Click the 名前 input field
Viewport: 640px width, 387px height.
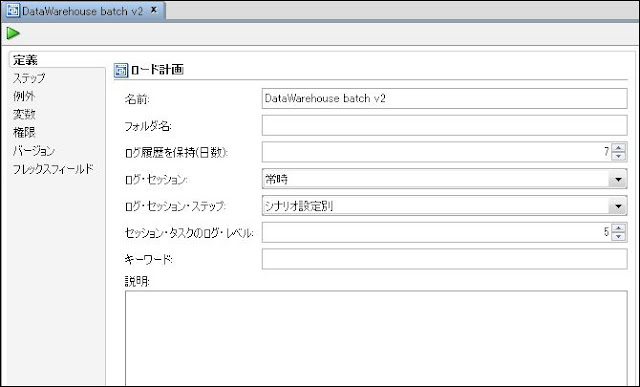point(444,98)
